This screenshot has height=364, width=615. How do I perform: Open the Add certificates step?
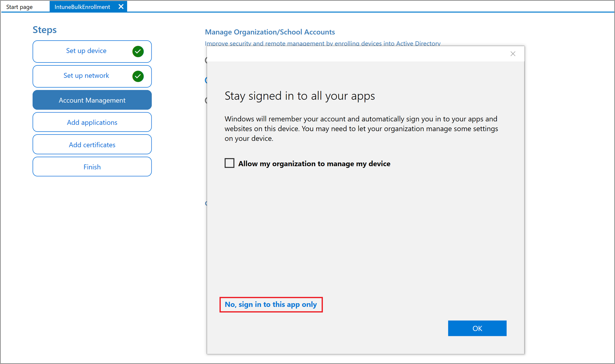(x=92, y=144)
